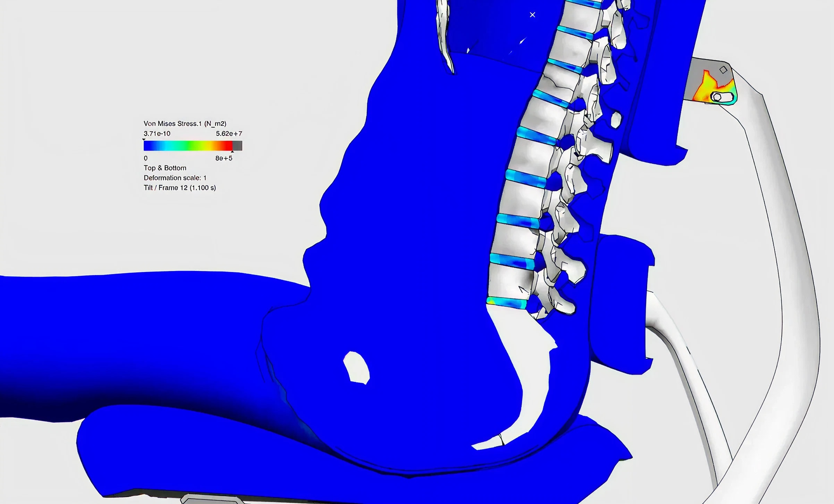The image size is (834, 504).
Task: Click the Tilt / Frame 12 time label
Action: pos(180,188)
